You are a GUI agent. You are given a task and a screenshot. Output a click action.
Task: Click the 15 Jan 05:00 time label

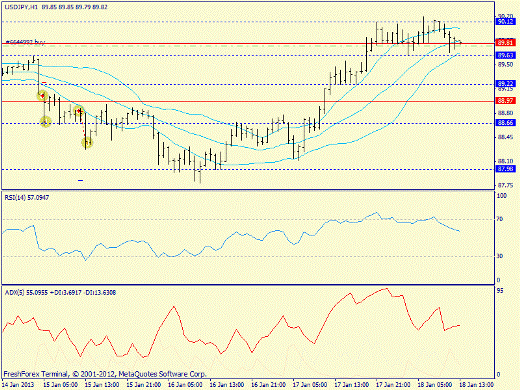[x=60, y=385]
